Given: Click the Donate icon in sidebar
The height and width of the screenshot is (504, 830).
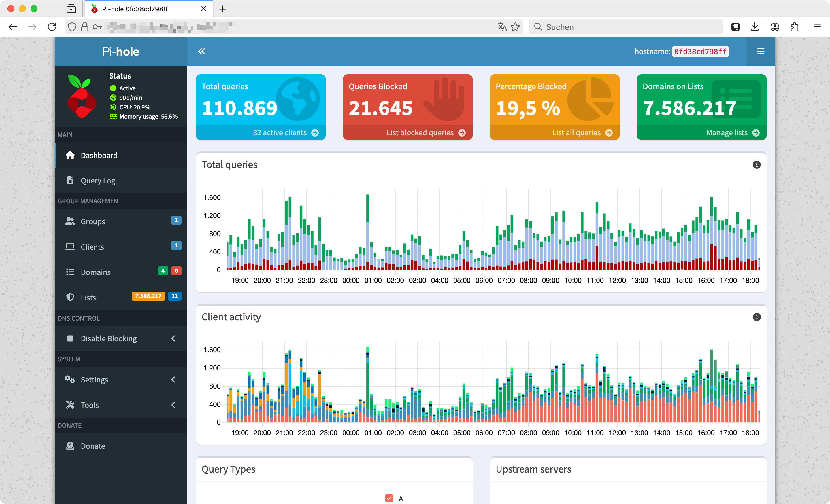Looking at the screenshot, I should 71,446.
